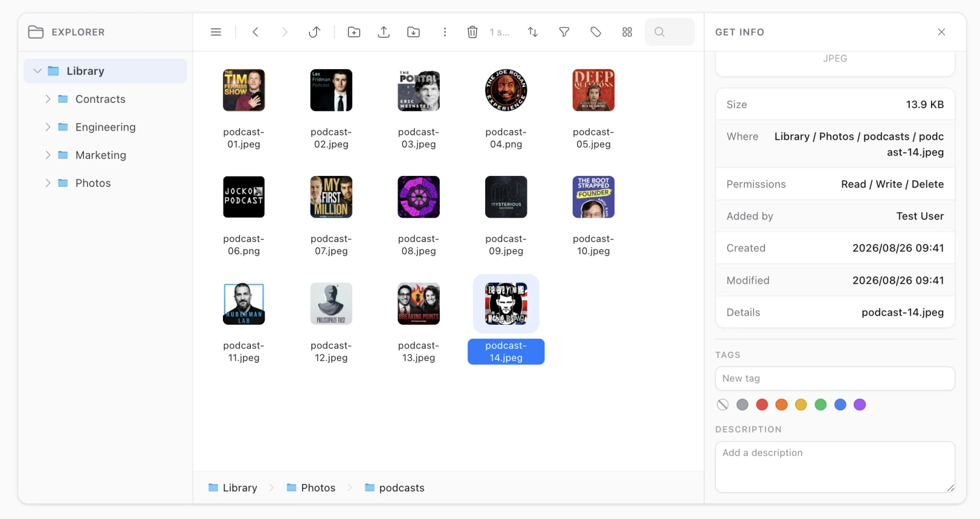Select podcast-03.jpeg thumbnail
980x519 pixels.
[x=419, y=90]
